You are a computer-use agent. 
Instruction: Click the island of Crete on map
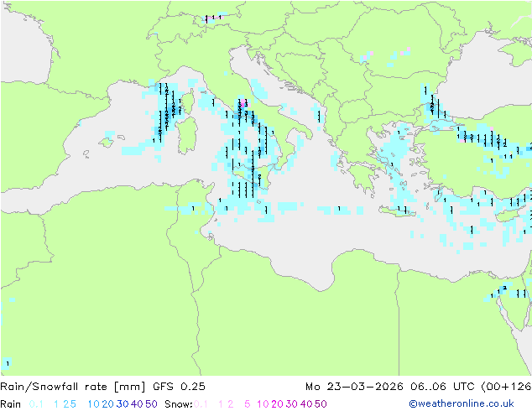pos(397,211)
